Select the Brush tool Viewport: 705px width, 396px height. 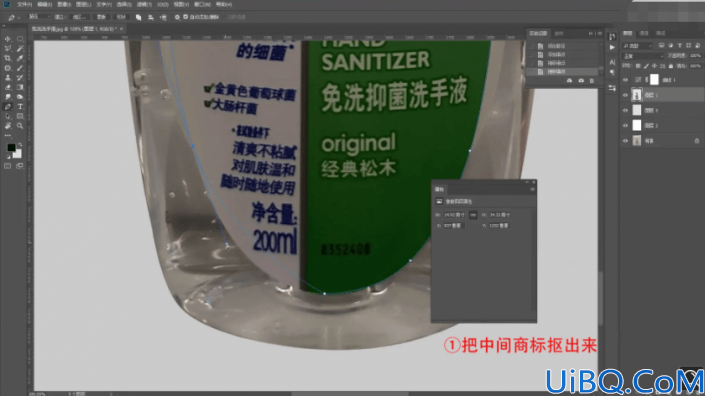20,68
